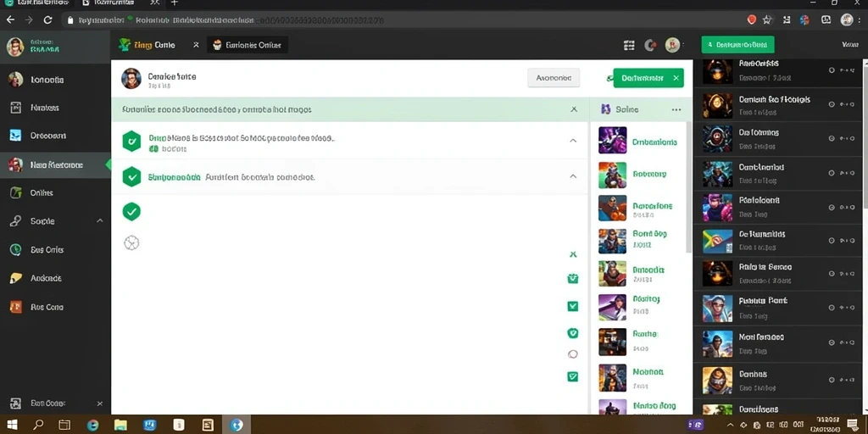The width and height of the screenshot is (868, 434).
Task: Switch to the second header tab with the cupcake icon
Action: [248, 46]
